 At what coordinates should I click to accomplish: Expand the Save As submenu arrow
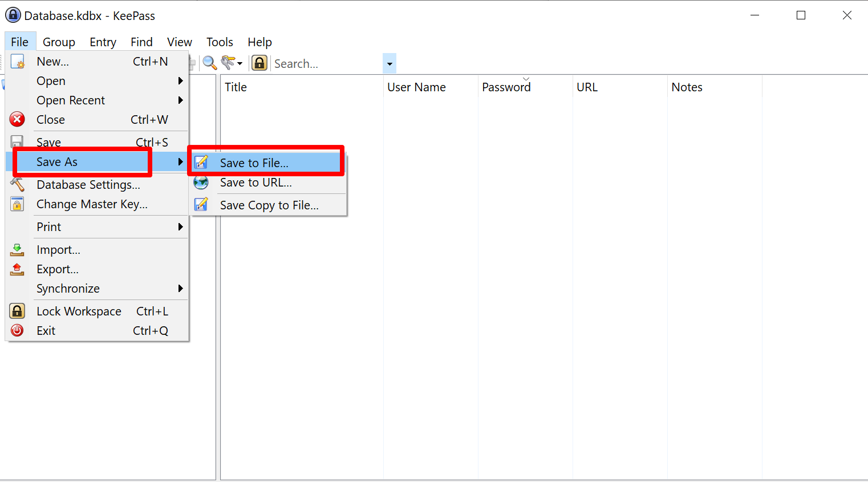coord(180,162)
